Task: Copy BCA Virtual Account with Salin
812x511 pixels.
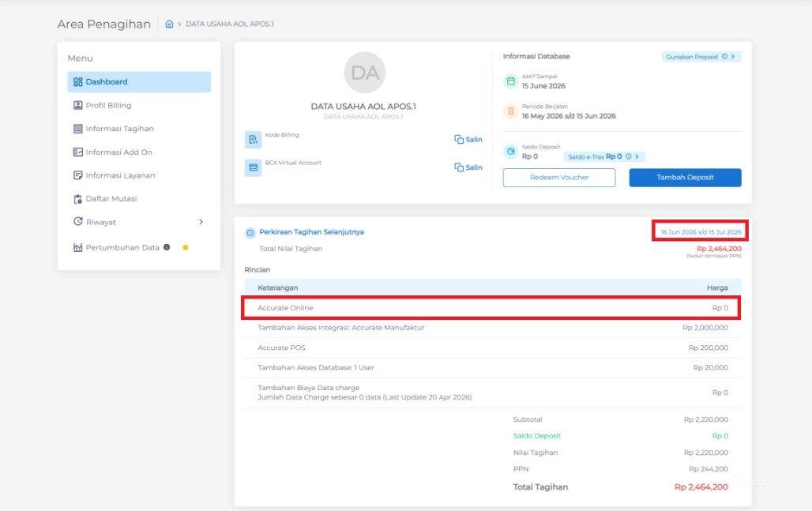Action: coord(468,167)
